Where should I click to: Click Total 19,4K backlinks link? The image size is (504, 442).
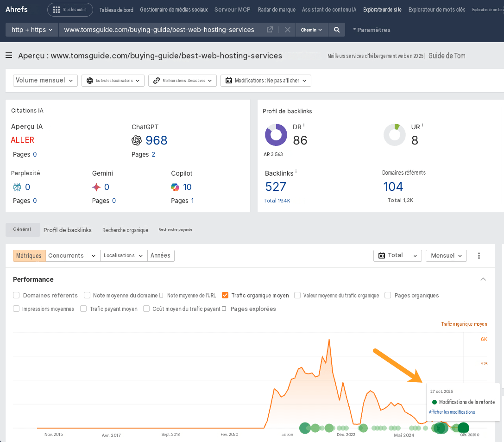click(x=277, y=201)
